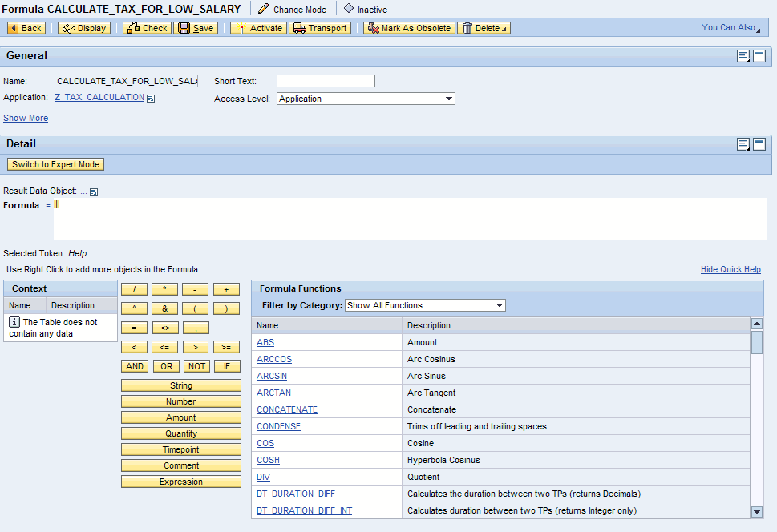Save the formula with the Save button

(x=196, y=28)
